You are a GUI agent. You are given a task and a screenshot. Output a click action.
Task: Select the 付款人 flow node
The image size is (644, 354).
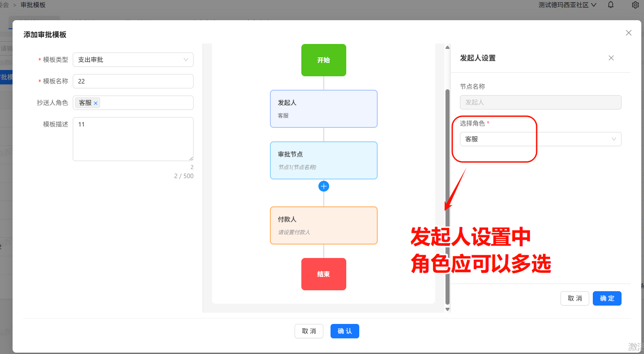(323, 225)
